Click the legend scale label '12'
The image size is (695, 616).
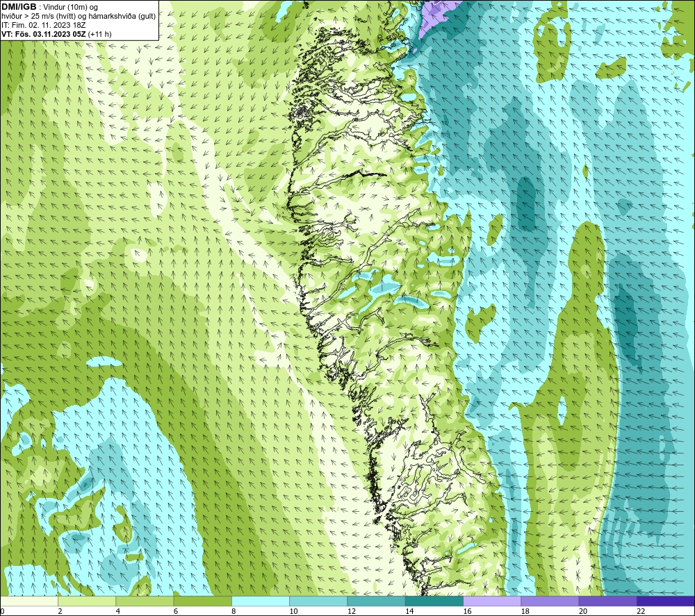pos(352,612)
